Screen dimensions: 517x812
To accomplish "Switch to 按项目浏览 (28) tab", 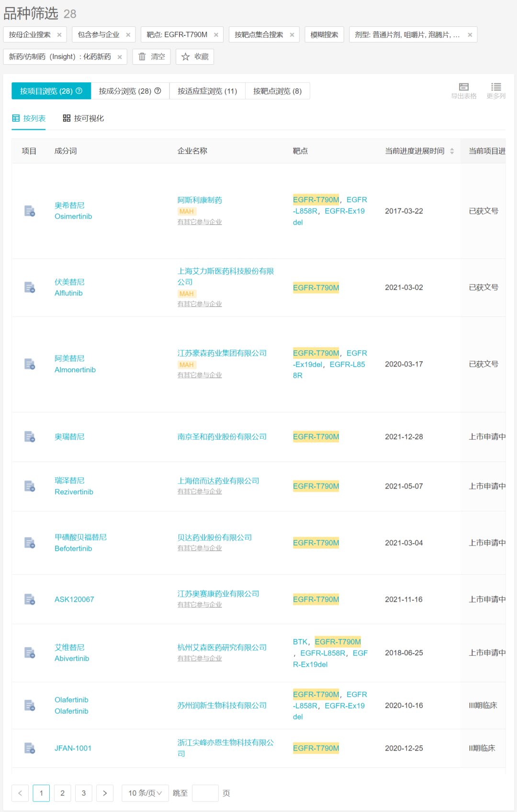I will pos(51,91).
